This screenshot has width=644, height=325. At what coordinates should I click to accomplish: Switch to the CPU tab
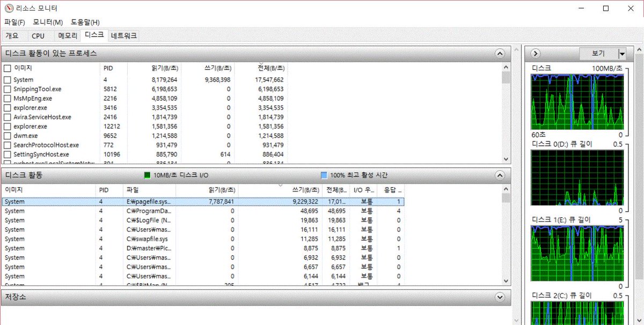coord(38,36)
